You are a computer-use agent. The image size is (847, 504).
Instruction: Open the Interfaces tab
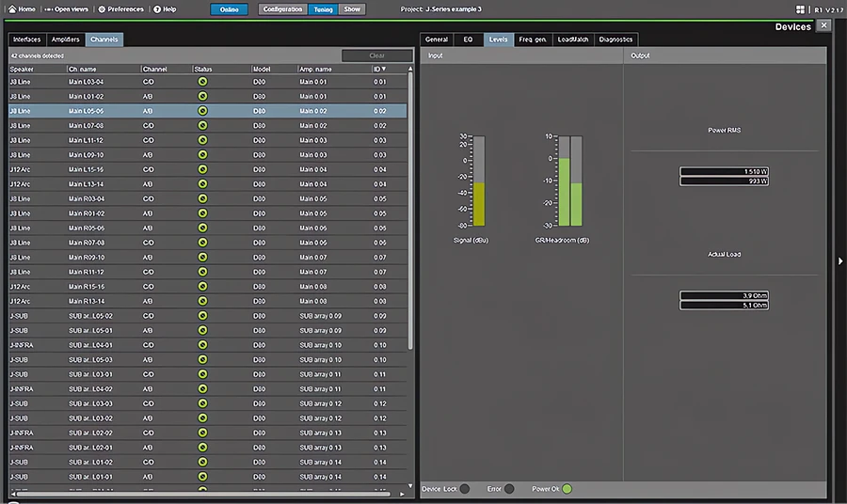click(27, 39)
